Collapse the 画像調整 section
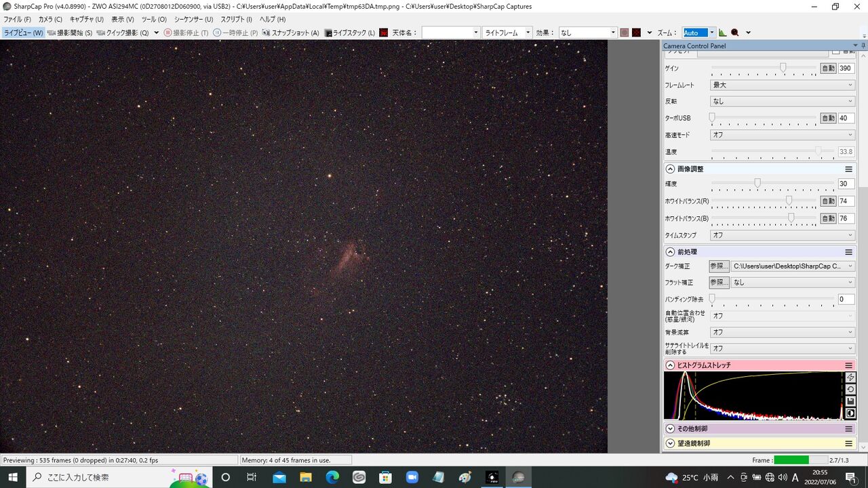The width and height of the screenshot is (868, 488). 670,169
